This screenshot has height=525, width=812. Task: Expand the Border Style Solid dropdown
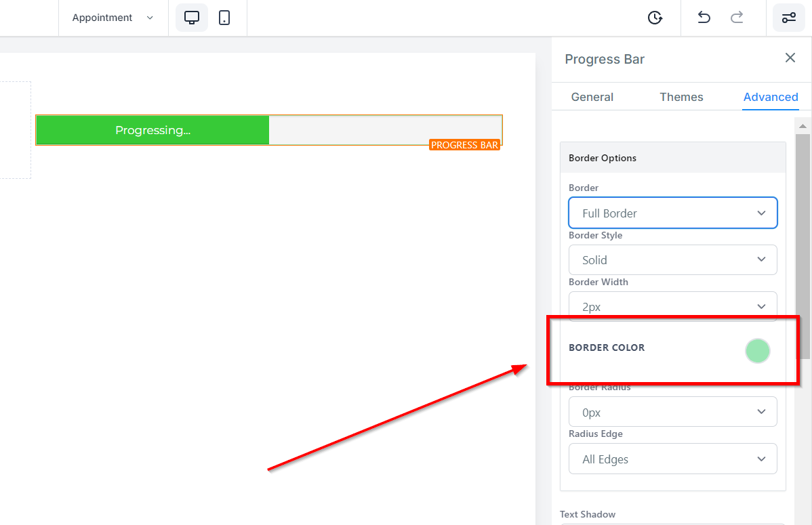tap(672, 260)
